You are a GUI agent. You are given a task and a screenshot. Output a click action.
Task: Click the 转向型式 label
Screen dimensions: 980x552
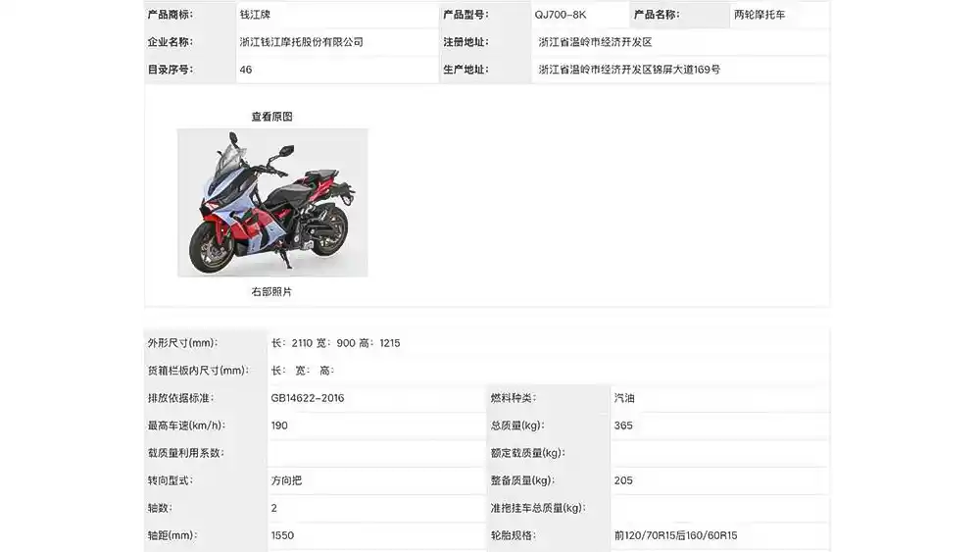coord(170,480)
